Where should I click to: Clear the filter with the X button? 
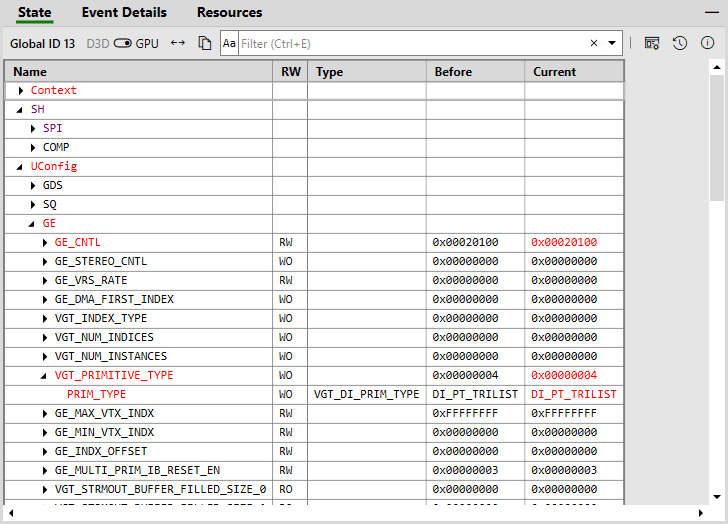pyautogui.click(x=593, y=43)
